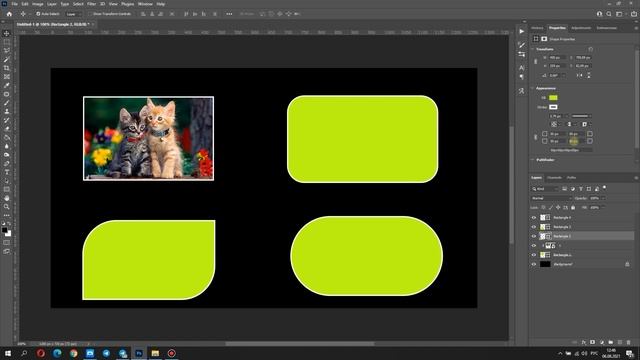Viewport: 640px width, 360px height.
Task: Select the Eyedropper tool
Action: 7,85
